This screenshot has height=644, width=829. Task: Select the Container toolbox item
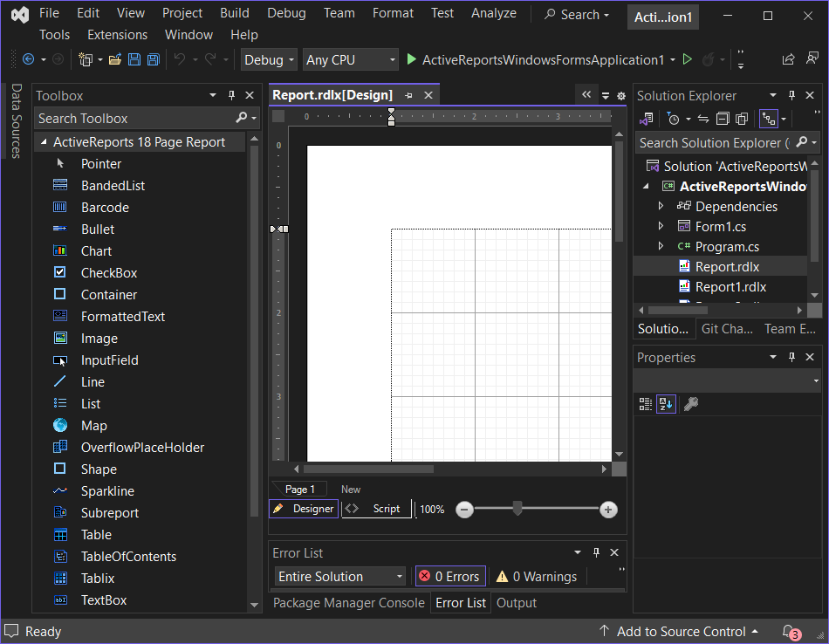(x=109, y=294)
